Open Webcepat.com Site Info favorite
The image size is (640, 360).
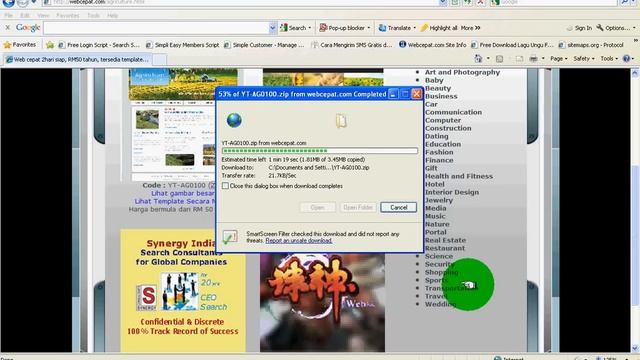click(432, 45)
